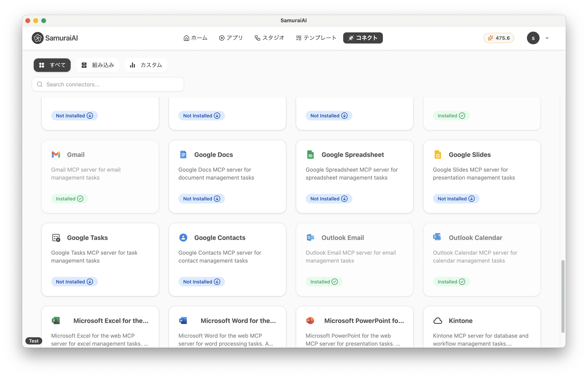Click the connector list vertical scrollbar

click(563, 296)
